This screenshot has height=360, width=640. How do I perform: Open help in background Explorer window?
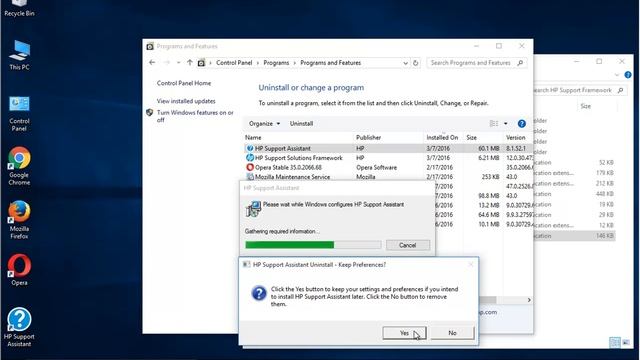click(628, 75)
